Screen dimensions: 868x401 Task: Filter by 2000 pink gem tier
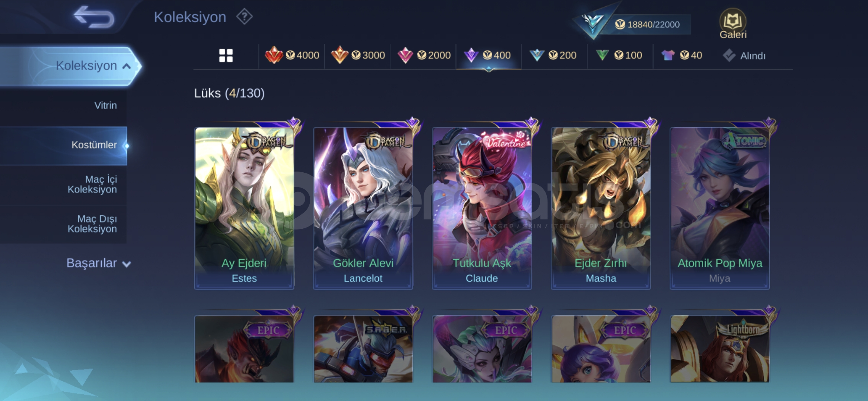[424, 55]
